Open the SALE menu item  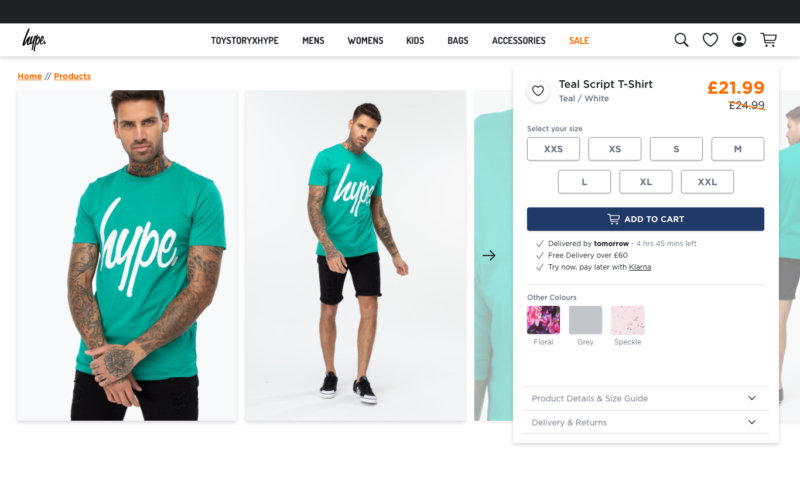(579, 40)
